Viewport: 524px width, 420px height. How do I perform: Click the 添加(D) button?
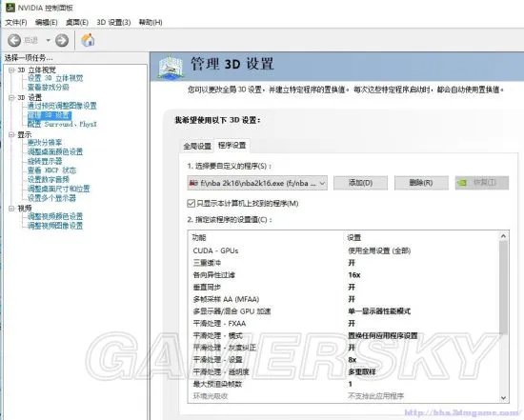pyautogui.click(x=360, y=183)
